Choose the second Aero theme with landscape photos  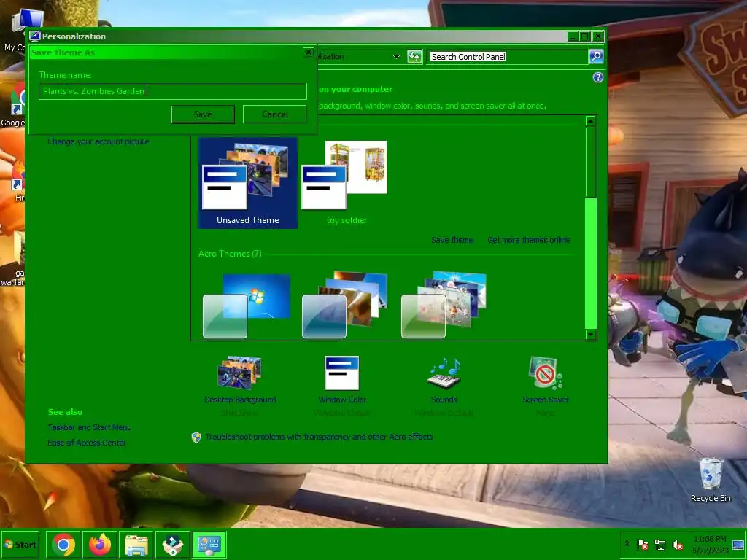pyautogui.click(x=345, y=305)
